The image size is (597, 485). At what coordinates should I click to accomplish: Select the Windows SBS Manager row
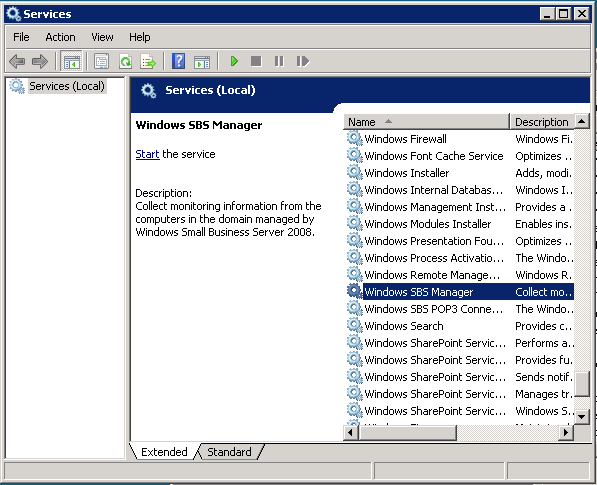point(460,292)
